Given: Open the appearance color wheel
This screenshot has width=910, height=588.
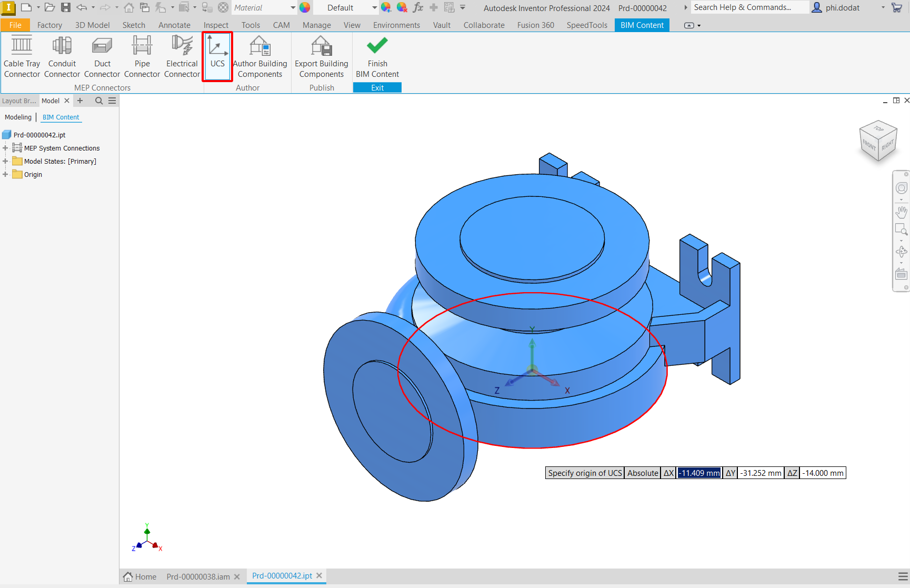Looking at the screenshot, I should tap(305, 7).
